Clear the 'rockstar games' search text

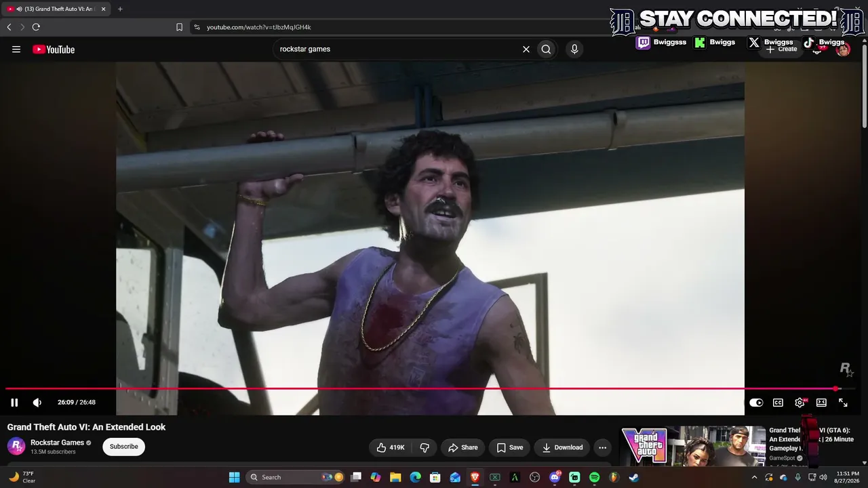point(526,49)
